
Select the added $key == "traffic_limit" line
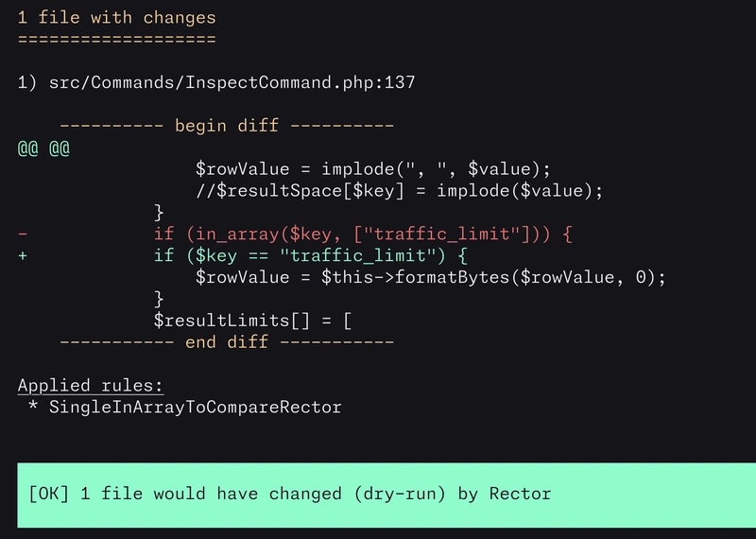pyautogui.click(x=312, y=255)
